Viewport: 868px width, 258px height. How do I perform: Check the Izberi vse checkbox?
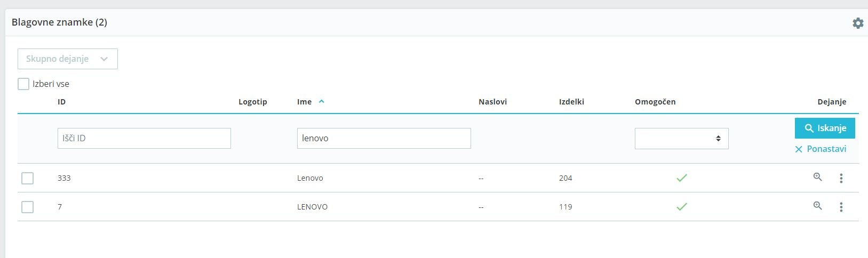tap(23, 84)
